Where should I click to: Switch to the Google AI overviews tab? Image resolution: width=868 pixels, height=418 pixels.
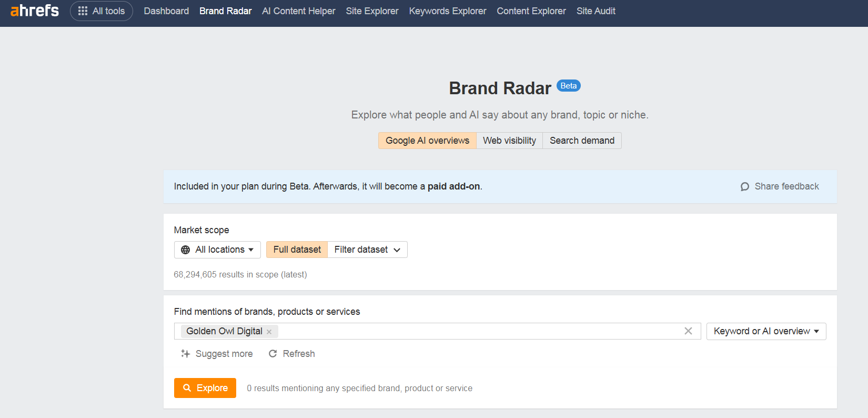(427, 141)
